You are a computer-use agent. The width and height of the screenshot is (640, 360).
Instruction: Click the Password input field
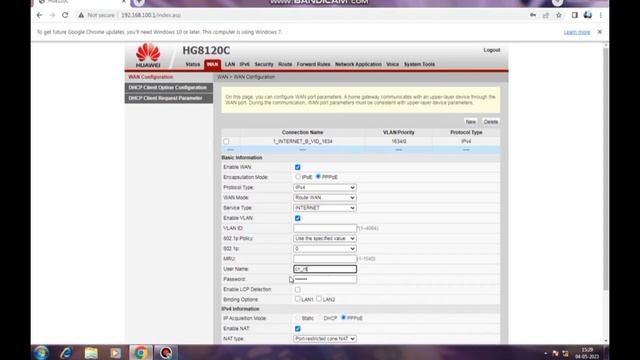pos(325,279)
